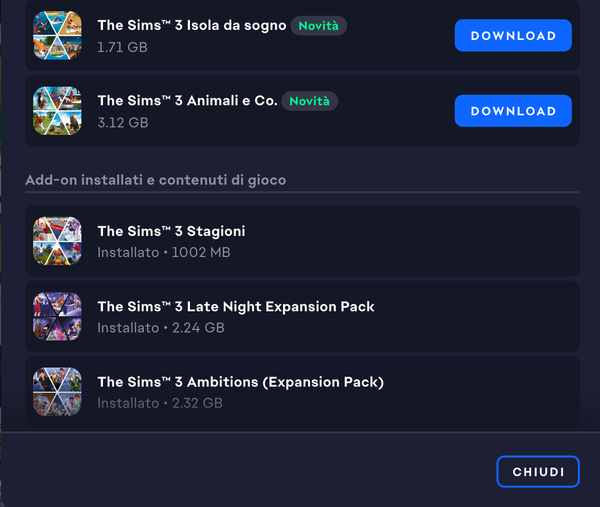The height and width of the screenshot is (507, 600).
Task: Download The Sims 3 Animali e Co.
Action: point(513,111)
